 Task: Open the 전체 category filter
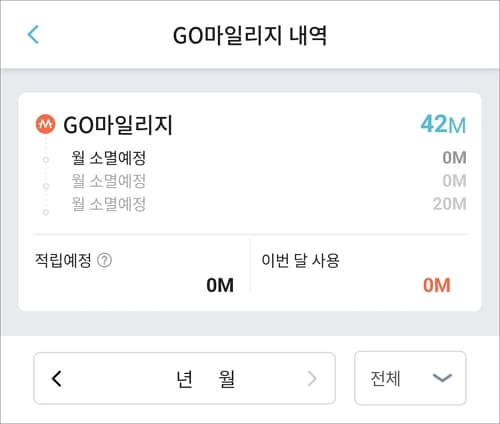410,378
